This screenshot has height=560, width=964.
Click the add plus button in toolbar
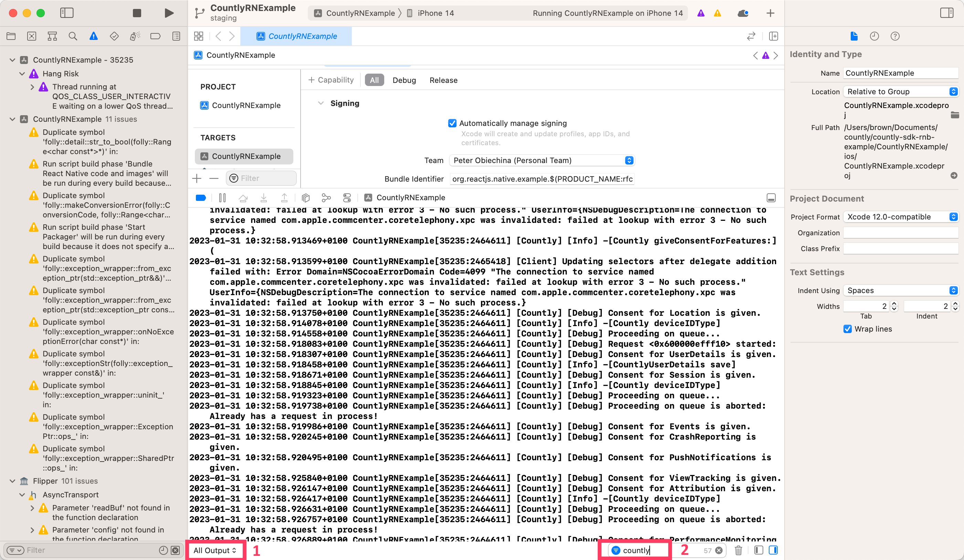click(771, 13)
